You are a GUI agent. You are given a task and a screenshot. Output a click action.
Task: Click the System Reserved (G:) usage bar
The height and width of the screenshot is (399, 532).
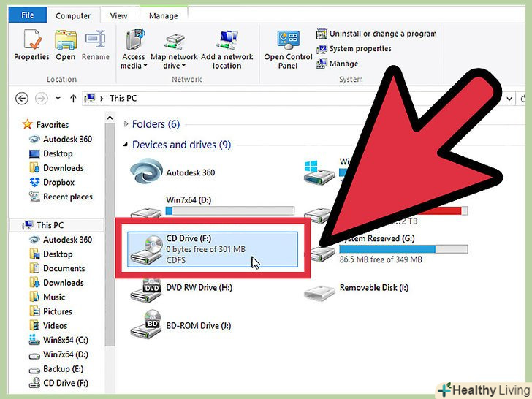(403, 249)
